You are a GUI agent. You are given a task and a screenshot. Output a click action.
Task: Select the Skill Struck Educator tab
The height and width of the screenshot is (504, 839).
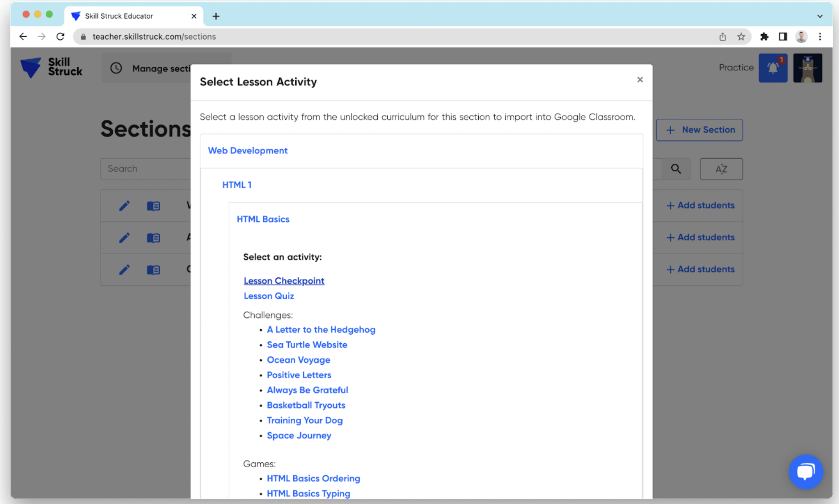127,16
